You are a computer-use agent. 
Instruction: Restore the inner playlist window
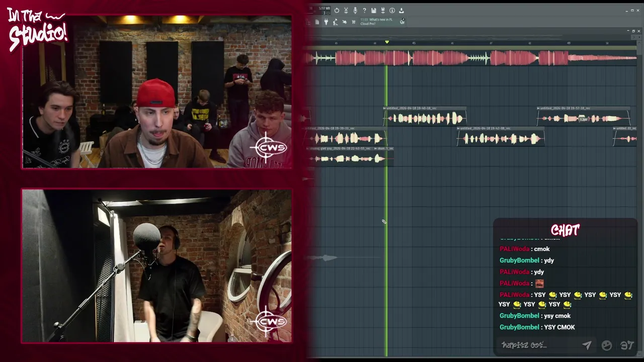click(633, 31)
